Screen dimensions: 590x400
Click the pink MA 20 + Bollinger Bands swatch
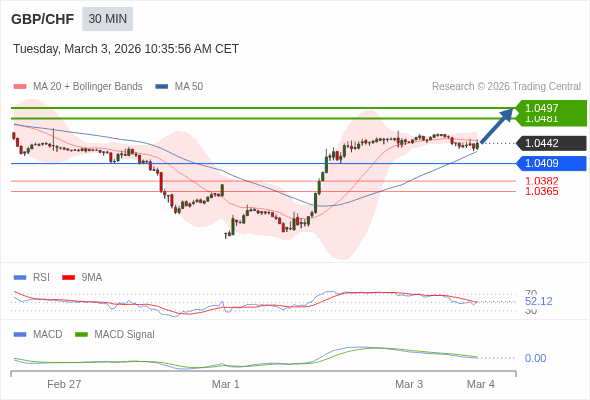click(x=20, y=87)
